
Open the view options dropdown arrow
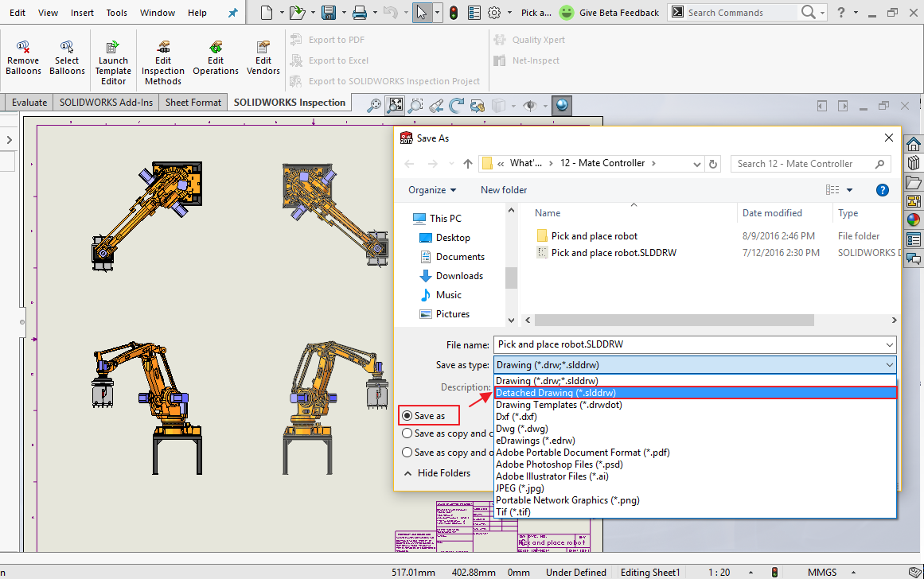coord(850,189)
